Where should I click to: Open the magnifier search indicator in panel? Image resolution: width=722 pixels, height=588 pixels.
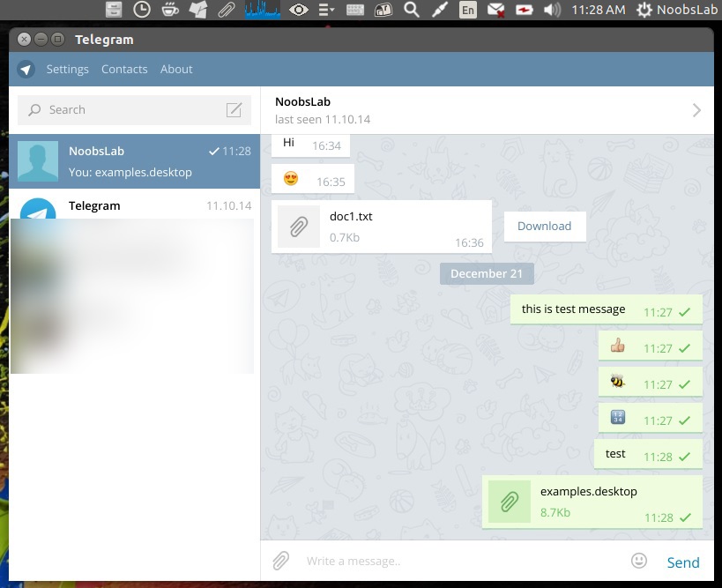click(411, 10)
